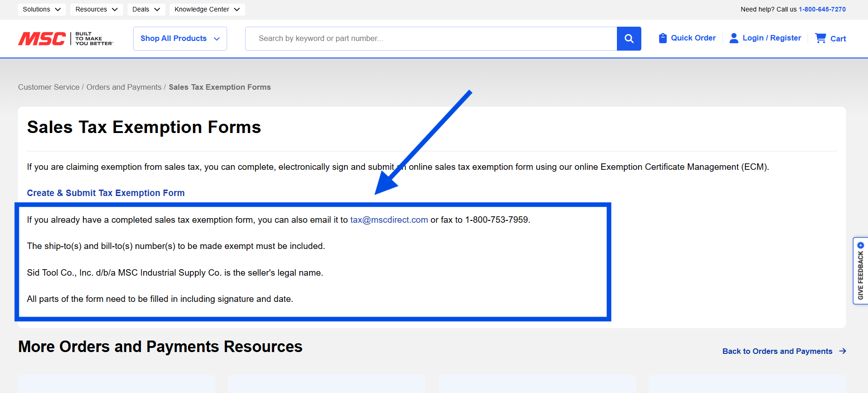This screenshot has height=393, width=868.
Task: Click the Sales Tax Exemption Forms breadcrumb text
Action: [x=220, y=87]
